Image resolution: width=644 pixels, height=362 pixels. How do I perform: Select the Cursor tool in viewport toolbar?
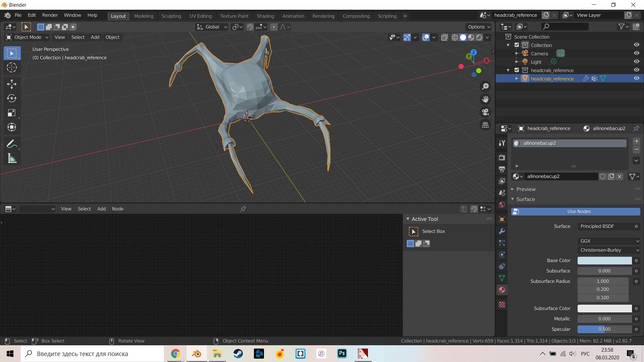[x=12, y=67]
